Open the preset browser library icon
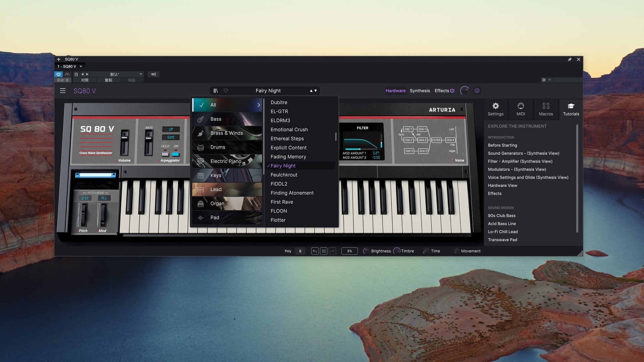The width and height of the screenshot is (644, 362). point(216,91)
